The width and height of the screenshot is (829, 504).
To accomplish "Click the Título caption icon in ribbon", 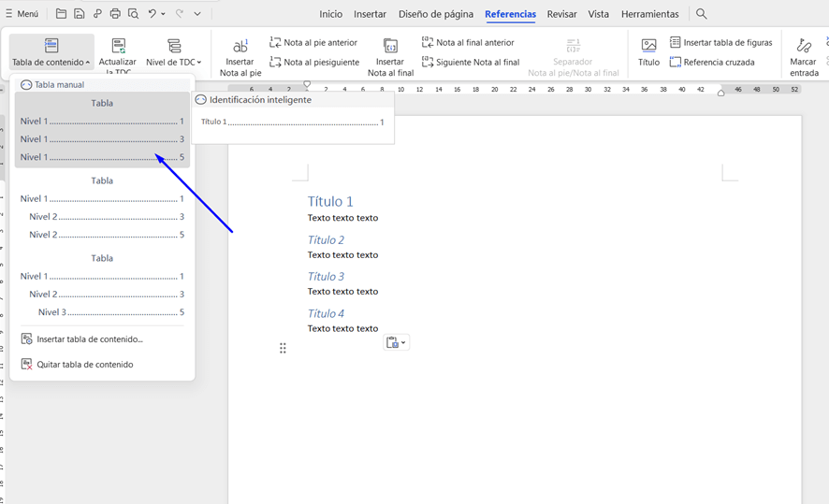I will pyautogui.click(x=648, y=46).
